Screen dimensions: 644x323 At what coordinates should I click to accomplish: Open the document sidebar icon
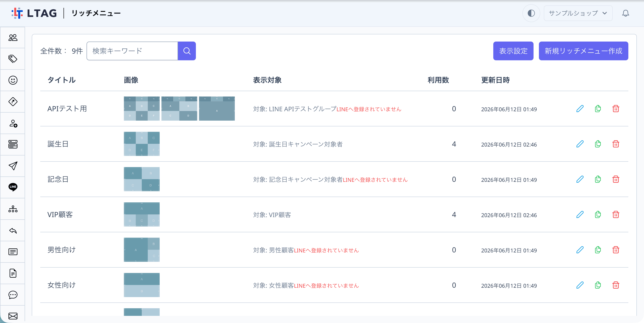click(13, 273)
